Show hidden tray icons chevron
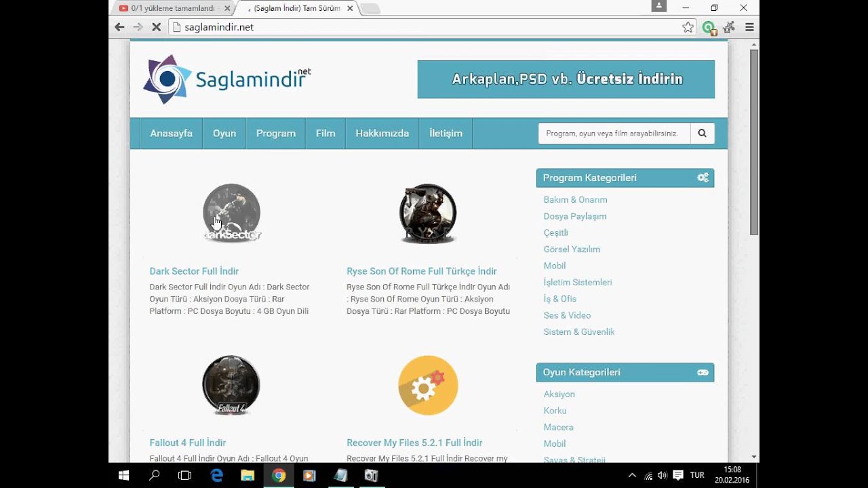Image resolution: width=868 pixels, height=488 pixels. (633, 475)
